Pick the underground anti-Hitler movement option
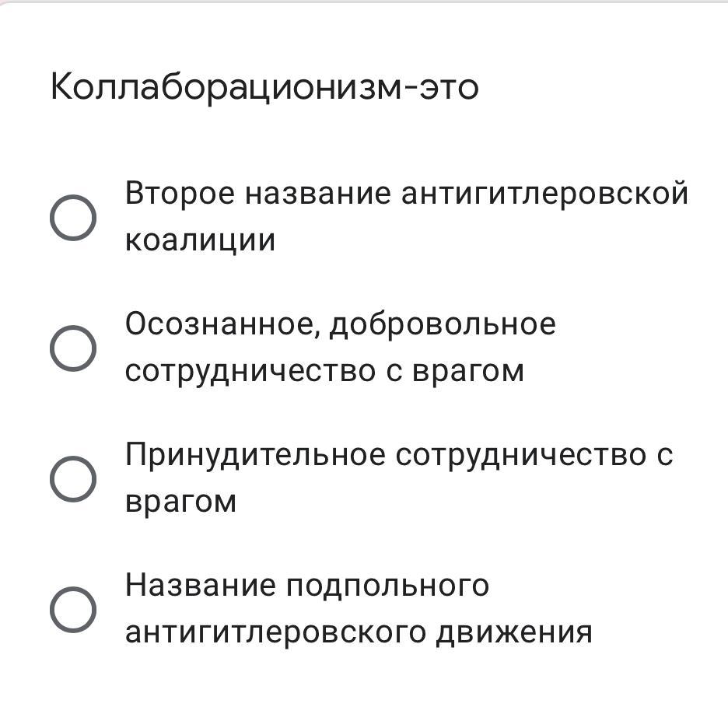The height and width of the screenshot is (728, 728). click(73, 610)
